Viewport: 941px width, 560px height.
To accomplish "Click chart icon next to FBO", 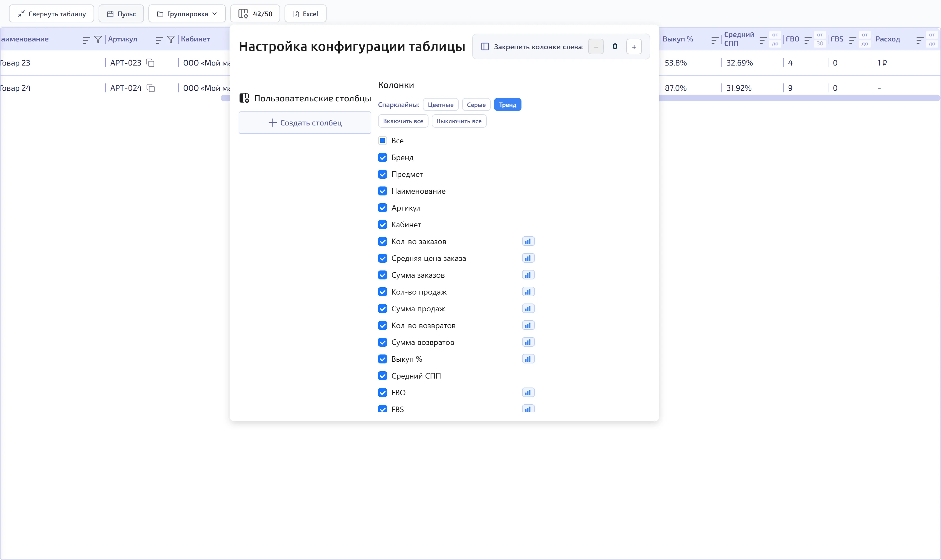I will pos(528,393).
